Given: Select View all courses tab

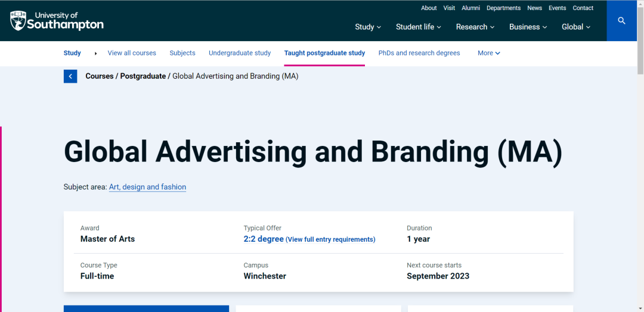Looking at the screenshot, I should [x=132, y=53].
